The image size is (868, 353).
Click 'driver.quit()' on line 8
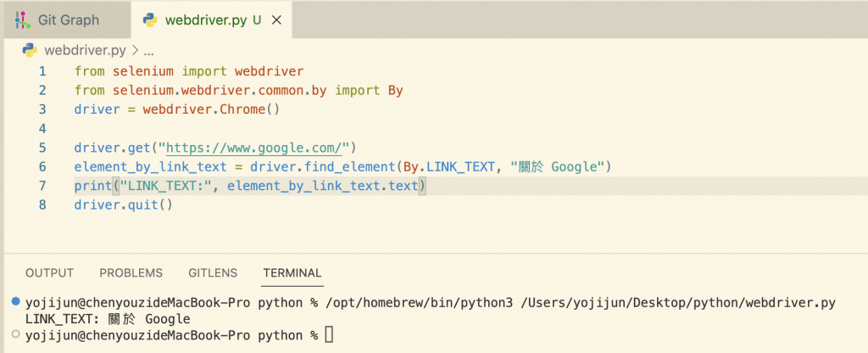(x=124, y=205)
